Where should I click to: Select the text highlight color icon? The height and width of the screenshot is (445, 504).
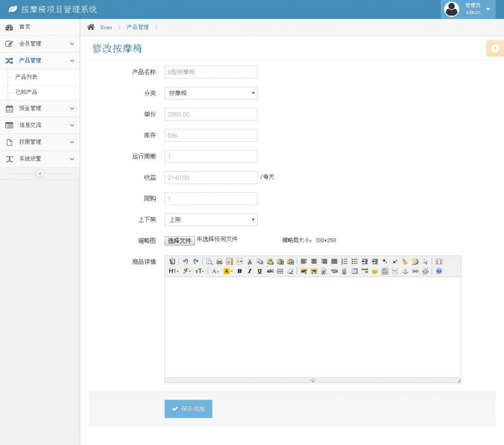226,271
